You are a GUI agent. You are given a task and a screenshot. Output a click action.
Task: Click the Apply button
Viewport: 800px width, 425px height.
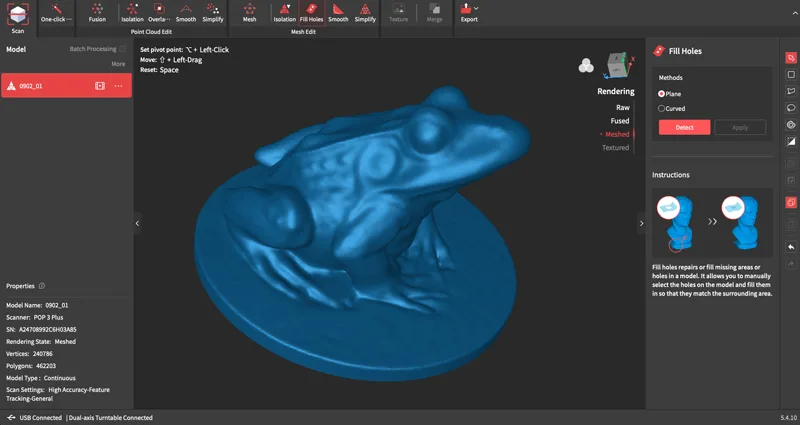point(740,127)
